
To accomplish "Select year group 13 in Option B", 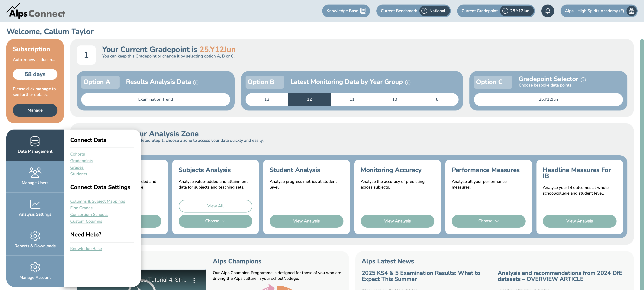I will (x=267, y=99).
